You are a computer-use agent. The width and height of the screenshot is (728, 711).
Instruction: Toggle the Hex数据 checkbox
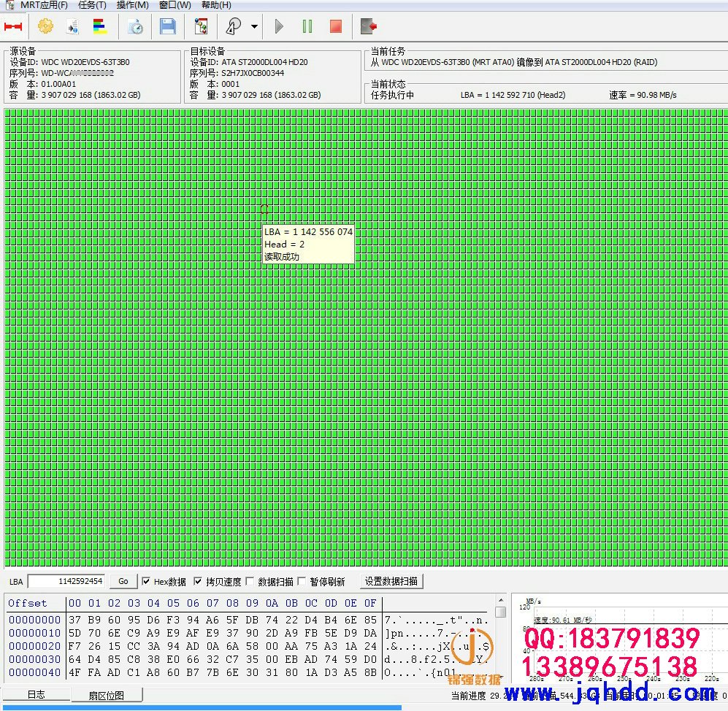click(147, 582)
